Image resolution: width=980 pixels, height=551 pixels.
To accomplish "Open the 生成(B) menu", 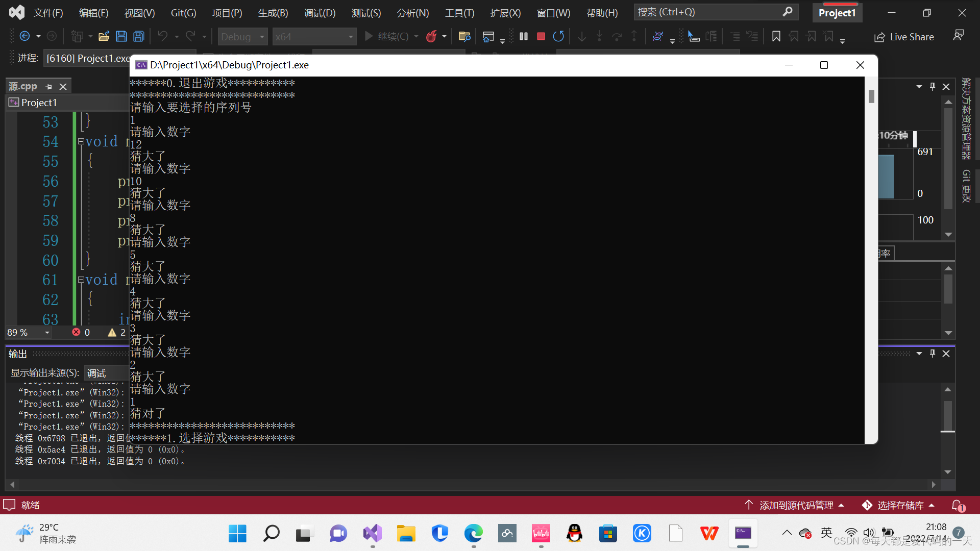I will (273, 13).
